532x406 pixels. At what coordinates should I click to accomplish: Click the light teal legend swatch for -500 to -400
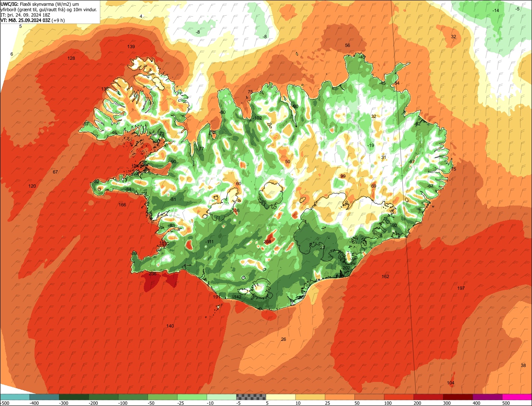click(15, 397)
